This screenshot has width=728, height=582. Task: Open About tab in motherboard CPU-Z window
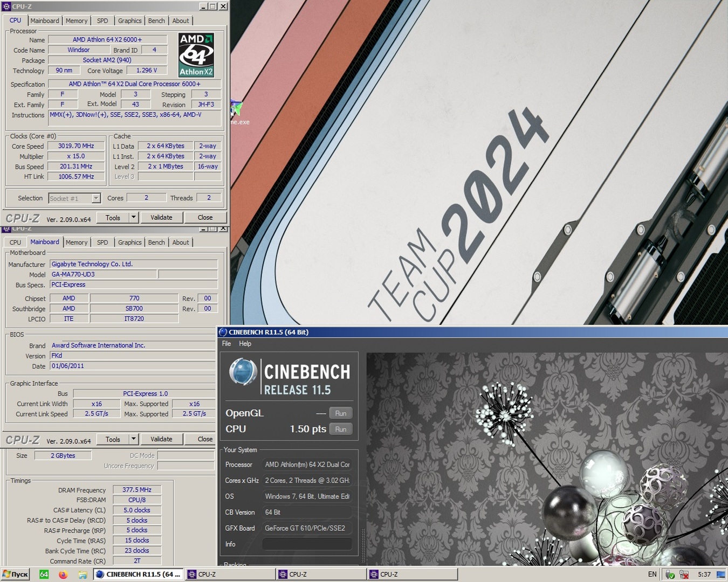[x=181, y=242]
